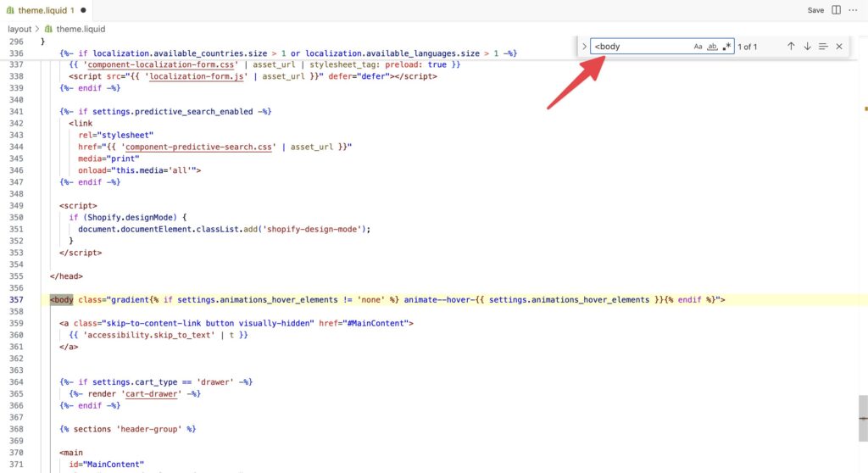Click the vertical scrollbar thumb
Viewport: 868px width, 473px height.
(x=863, y=418)
